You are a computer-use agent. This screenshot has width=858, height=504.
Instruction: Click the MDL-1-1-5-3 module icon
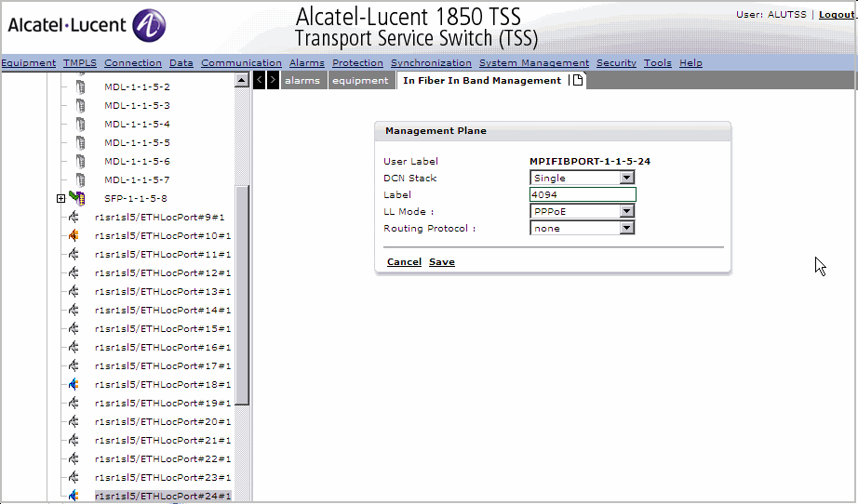click(x=80, y=105)
